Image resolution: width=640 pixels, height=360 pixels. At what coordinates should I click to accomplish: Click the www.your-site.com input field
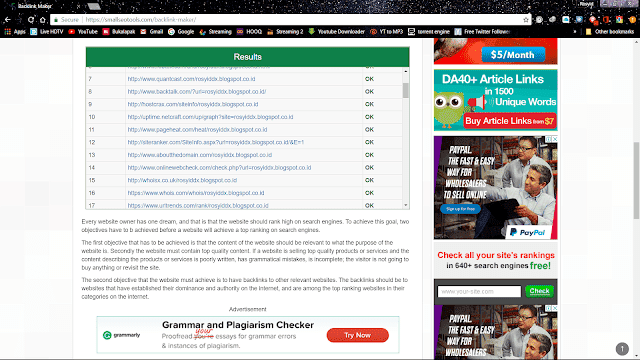(x=479, y=291)
